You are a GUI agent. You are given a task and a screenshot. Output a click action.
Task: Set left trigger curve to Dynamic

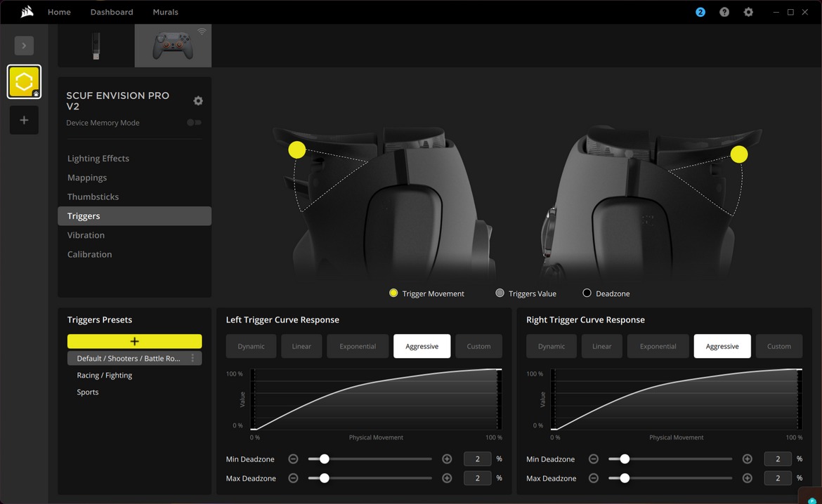[251, 346]
